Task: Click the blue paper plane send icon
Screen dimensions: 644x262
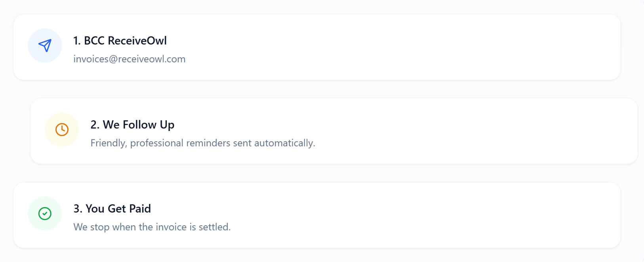Action: [45, 46]
